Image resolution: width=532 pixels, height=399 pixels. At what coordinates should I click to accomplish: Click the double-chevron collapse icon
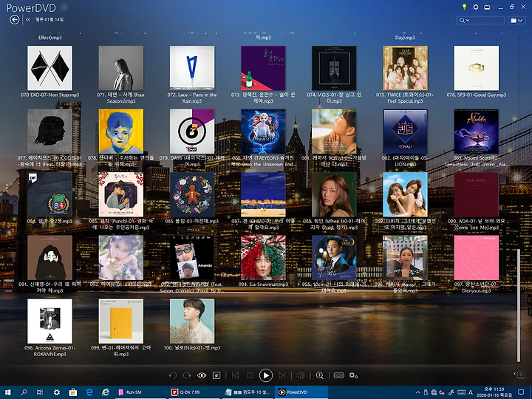28,20
